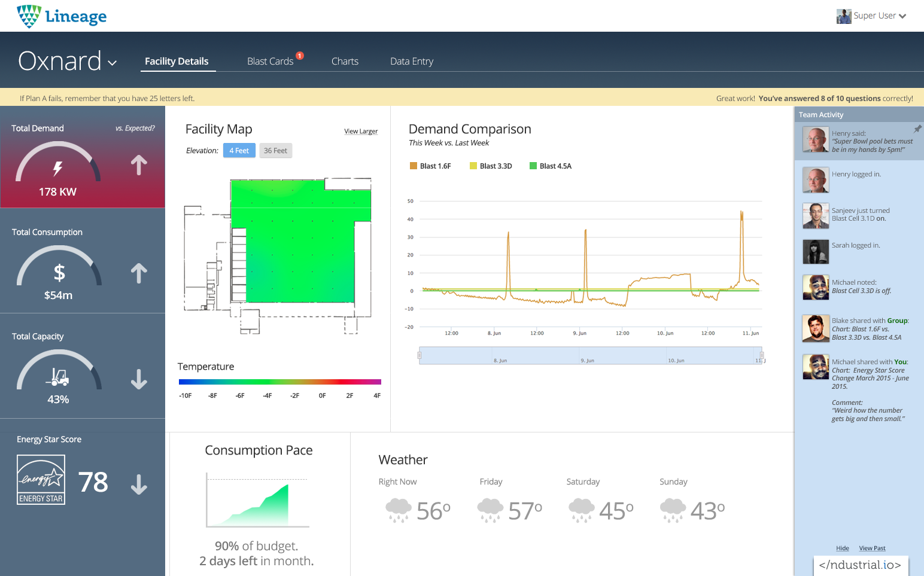Image resolution: width=924 pixels, height=576 pixels.
Task: Click Sarah's avatar in Team Activity
Action: tap(815, 252)
